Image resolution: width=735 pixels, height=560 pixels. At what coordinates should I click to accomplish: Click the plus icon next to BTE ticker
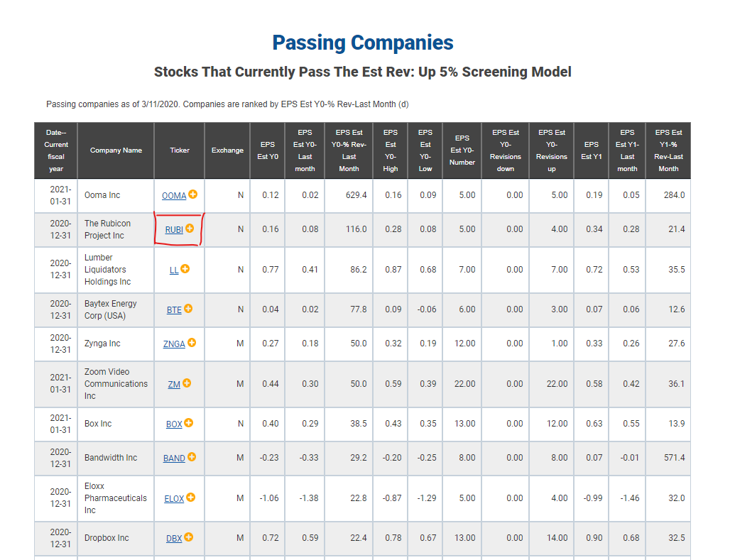click(188, 308)
